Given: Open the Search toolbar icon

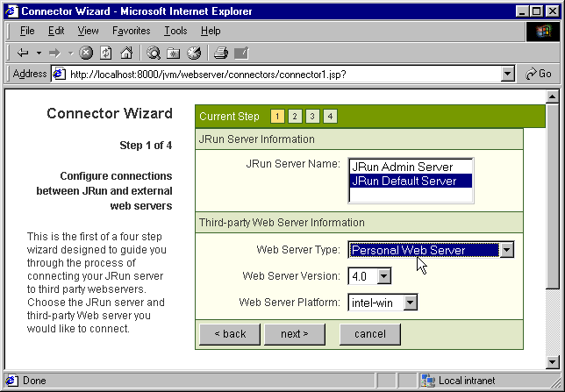Looking at the screenshot, I should click(154, 53).
